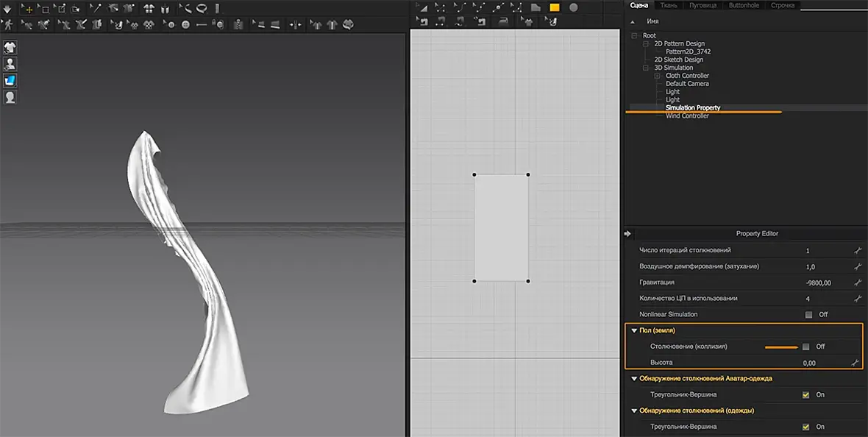
Task: Select the circle pattern tool
Action: pyautogui.click(x=573, y=8)
